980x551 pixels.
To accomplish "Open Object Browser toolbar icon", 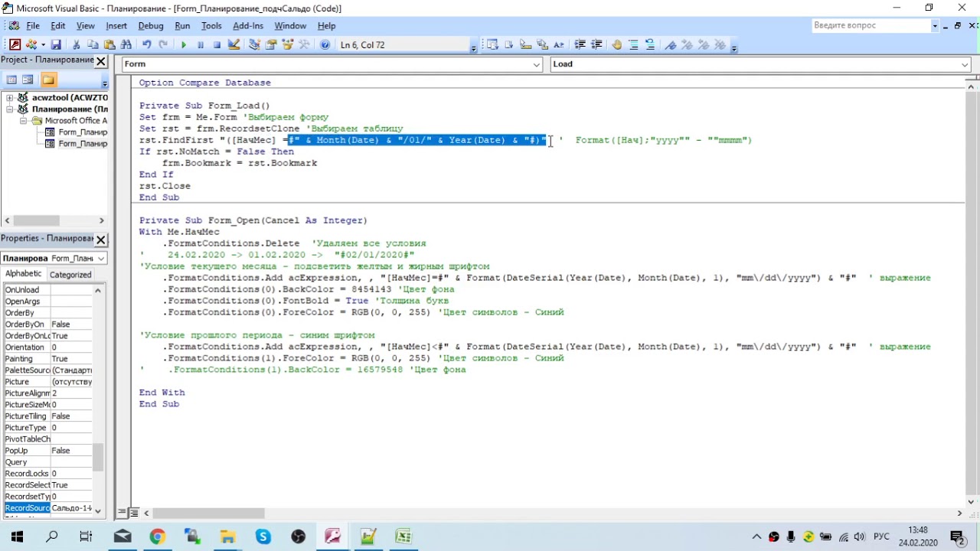I will (288, 45).
